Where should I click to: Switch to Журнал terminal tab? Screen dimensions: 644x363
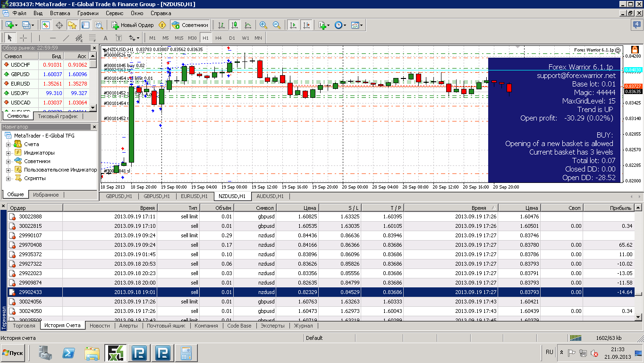(303, 326)
